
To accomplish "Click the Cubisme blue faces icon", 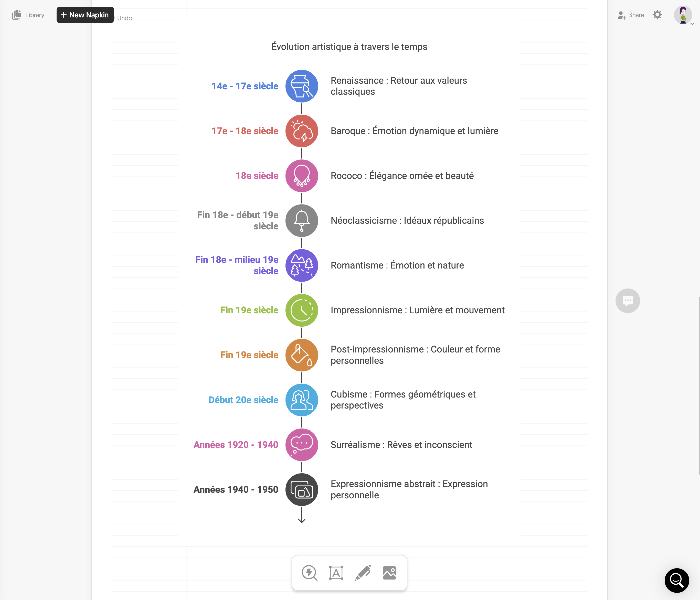I will click(x=302, y=400).
